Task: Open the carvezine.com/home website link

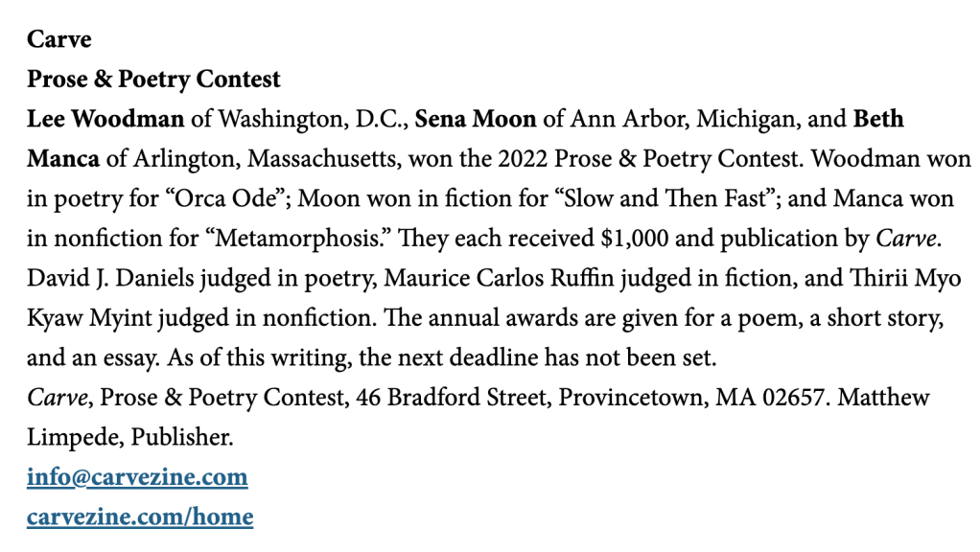Action: 140,517
